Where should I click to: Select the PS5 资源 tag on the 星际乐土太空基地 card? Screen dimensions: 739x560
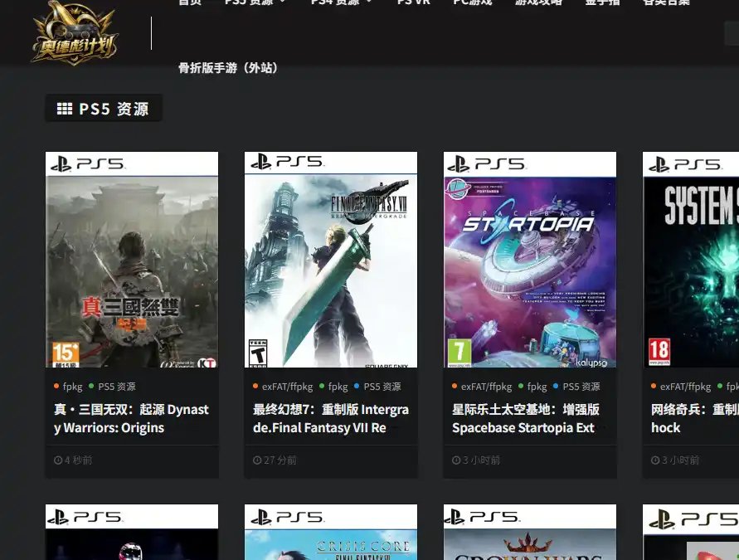coord(581,387)
